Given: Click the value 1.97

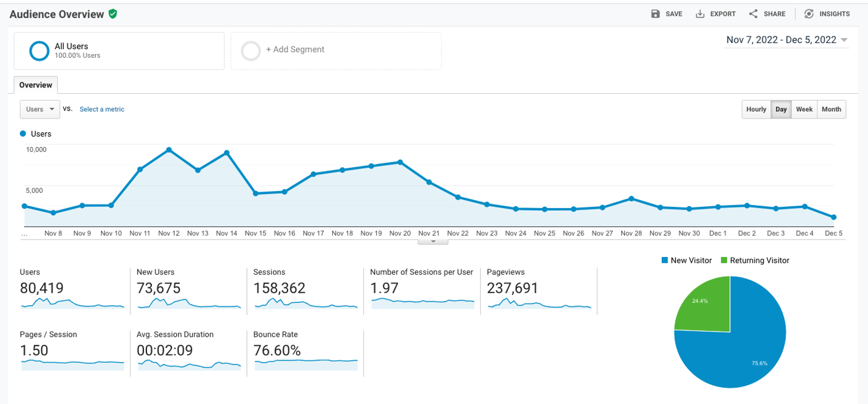Looking at the screenshot, I should pyautogui.click(x=384, y=288).
